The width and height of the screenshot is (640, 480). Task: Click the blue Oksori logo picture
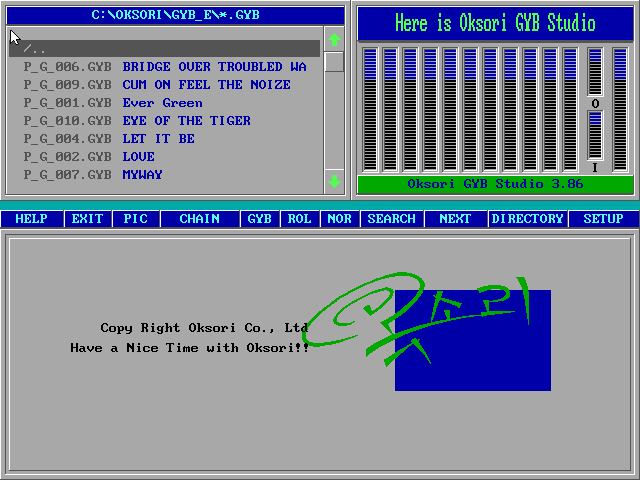(x=473, y=340)
